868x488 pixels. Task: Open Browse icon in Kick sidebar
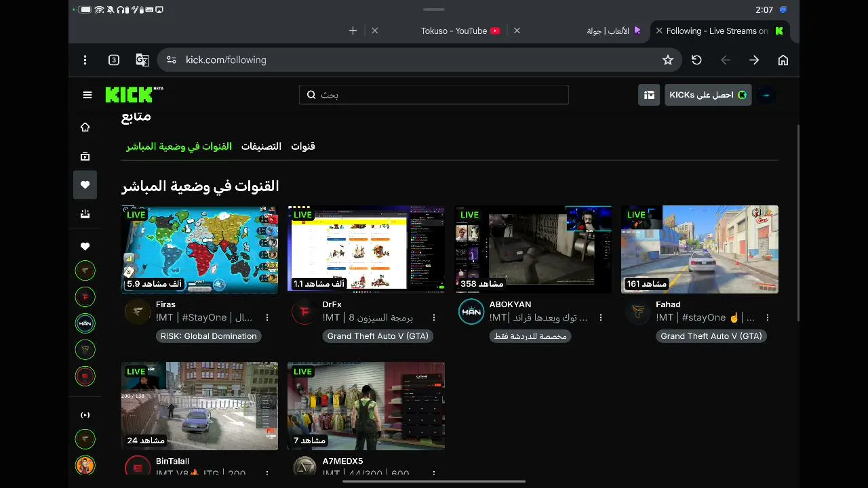click(x=85, y=157)
